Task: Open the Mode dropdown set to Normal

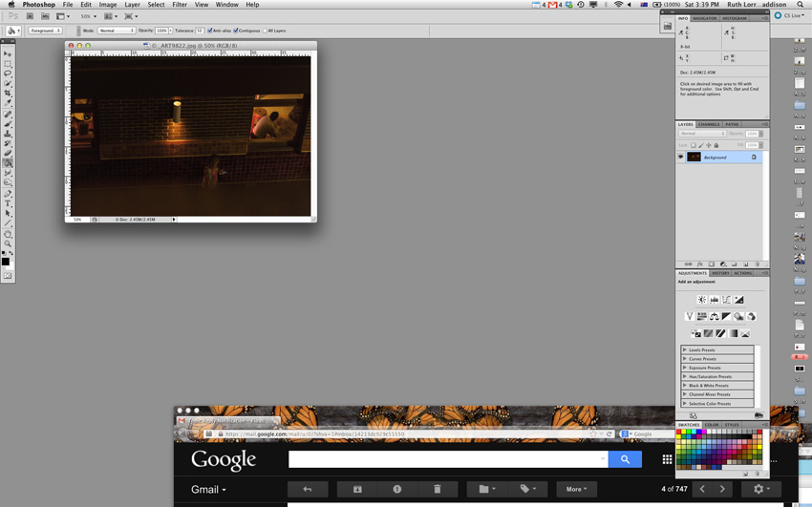Action: 116,31
